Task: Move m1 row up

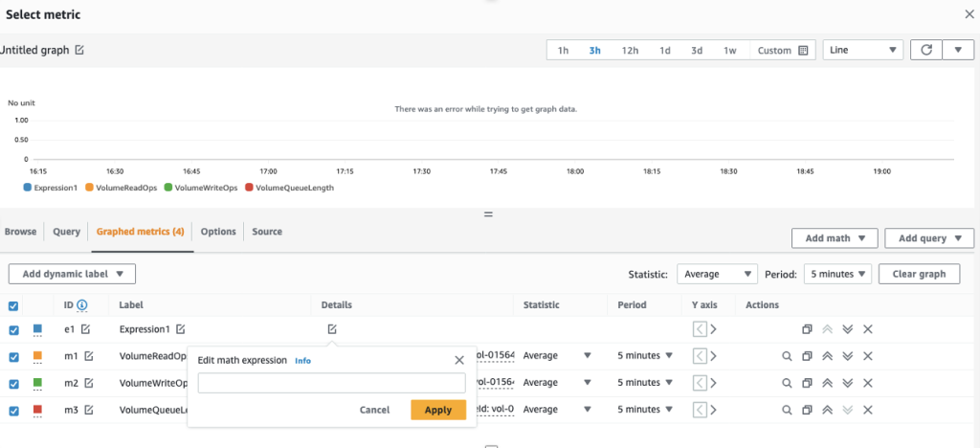Action: point(828,356)
